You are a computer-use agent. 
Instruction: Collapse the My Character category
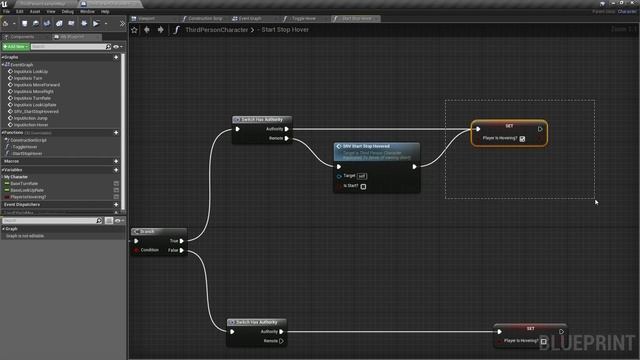click(3, 177)
